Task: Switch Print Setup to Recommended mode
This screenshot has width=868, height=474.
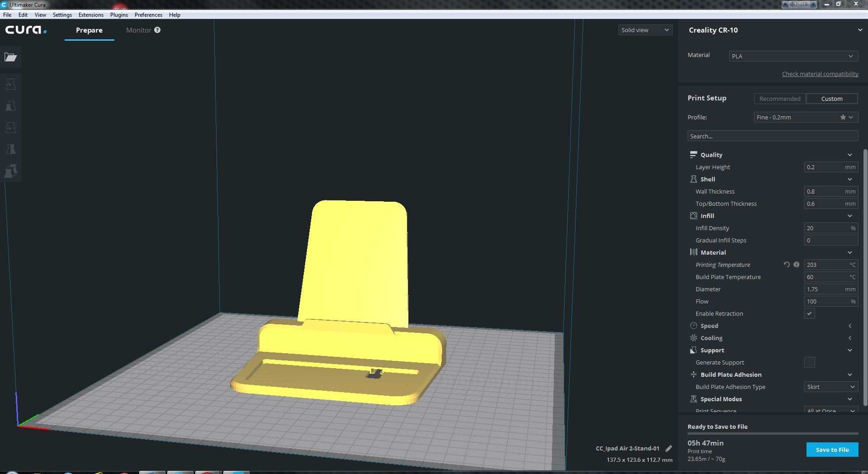Action: click(x=780, y=99)
